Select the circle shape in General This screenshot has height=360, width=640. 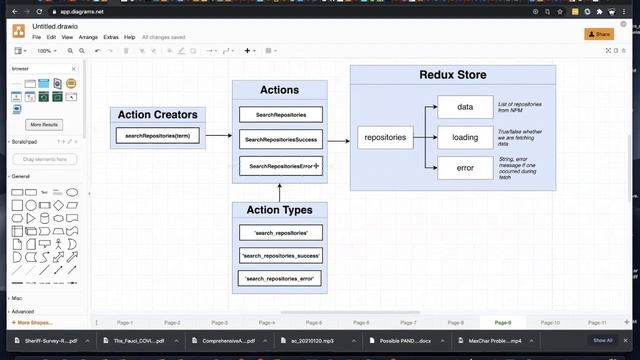click(31, 205)
